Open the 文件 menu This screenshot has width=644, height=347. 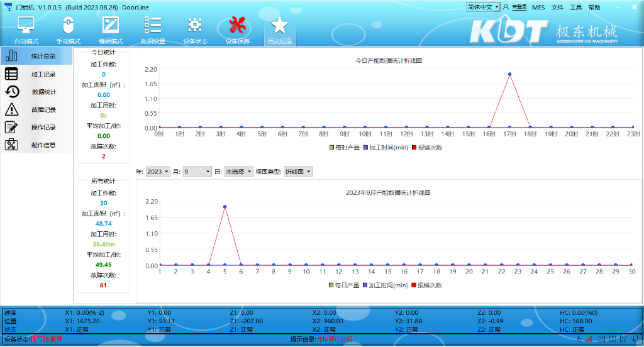point(557,8)
